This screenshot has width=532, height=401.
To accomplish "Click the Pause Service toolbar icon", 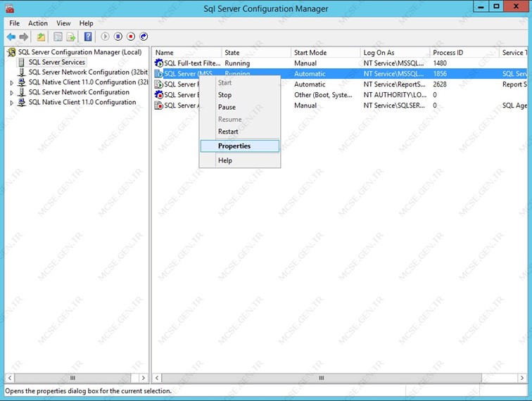I will click(118, 37).
